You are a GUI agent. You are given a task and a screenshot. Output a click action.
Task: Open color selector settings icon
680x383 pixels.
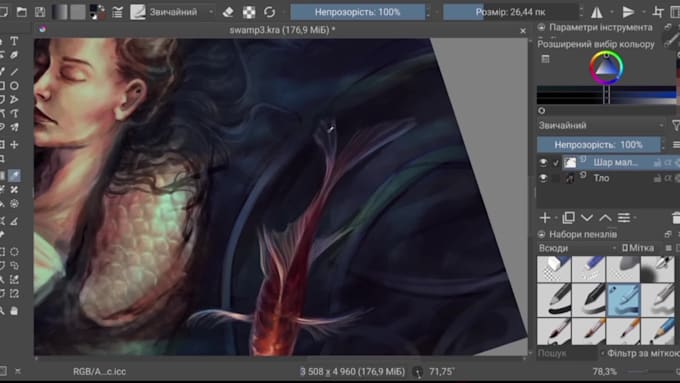point(546,59)
